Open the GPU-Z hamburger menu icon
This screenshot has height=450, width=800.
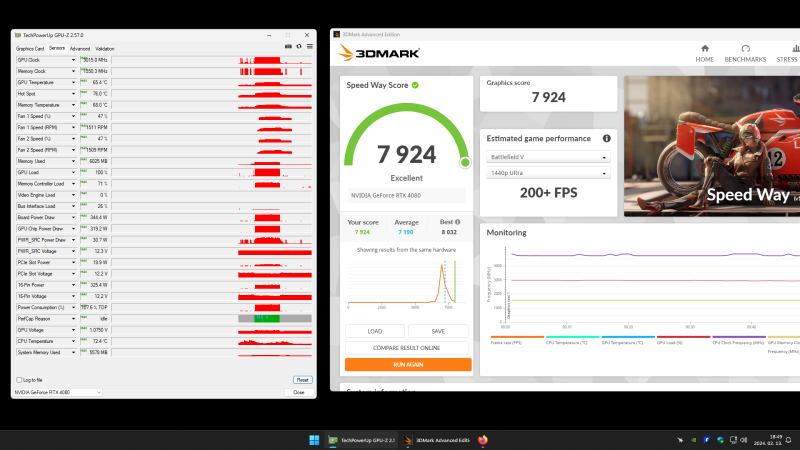[310, 46]
